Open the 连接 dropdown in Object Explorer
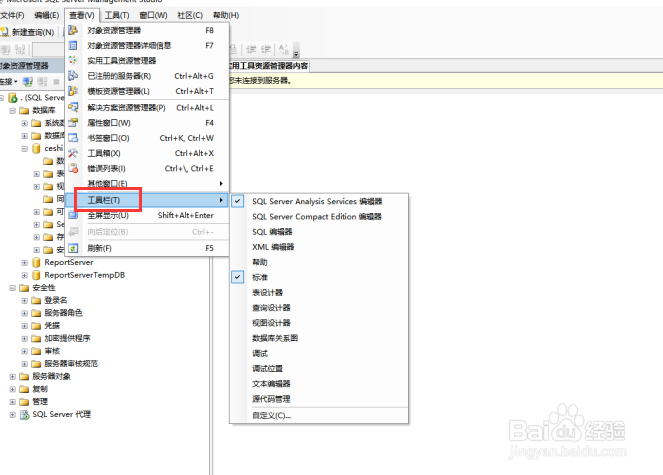This screenshot has width=663, height=475. [x=9, y=81]
